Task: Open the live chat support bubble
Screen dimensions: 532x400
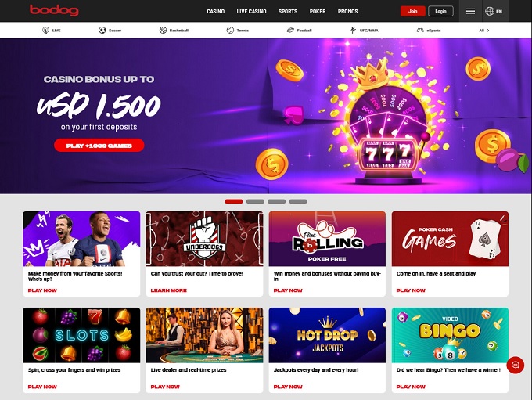Action: [516, 365]
